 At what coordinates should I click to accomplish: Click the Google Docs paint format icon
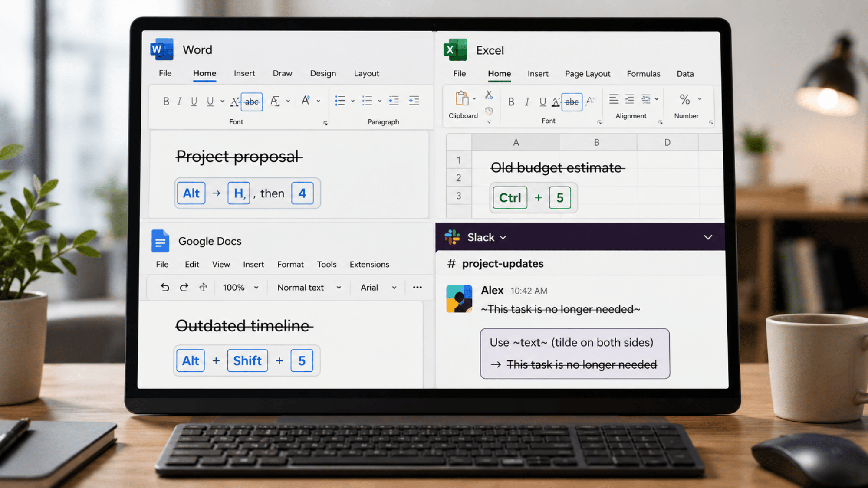203,287
